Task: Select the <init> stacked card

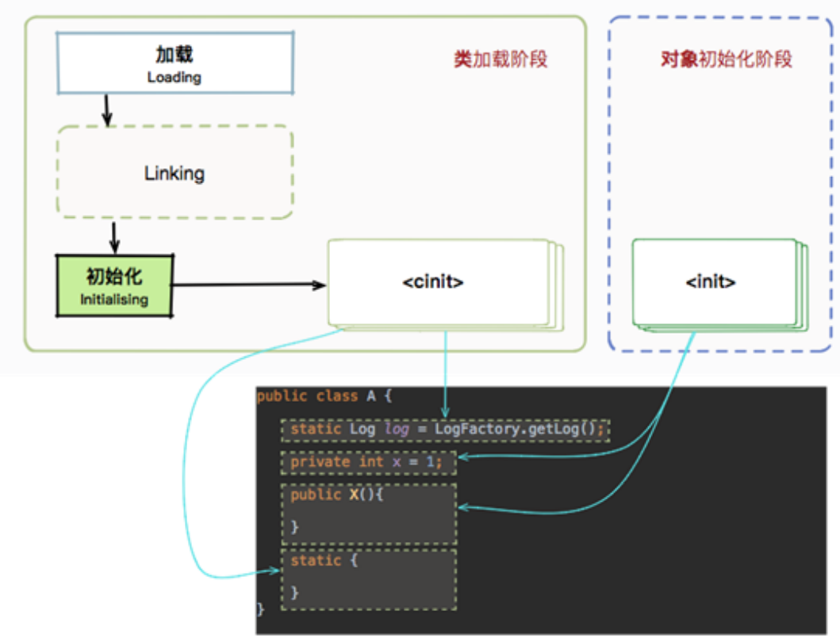Action: (720, 285)
